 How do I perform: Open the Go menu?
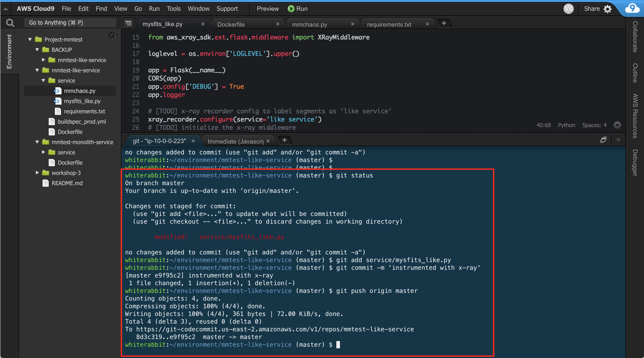138,9
